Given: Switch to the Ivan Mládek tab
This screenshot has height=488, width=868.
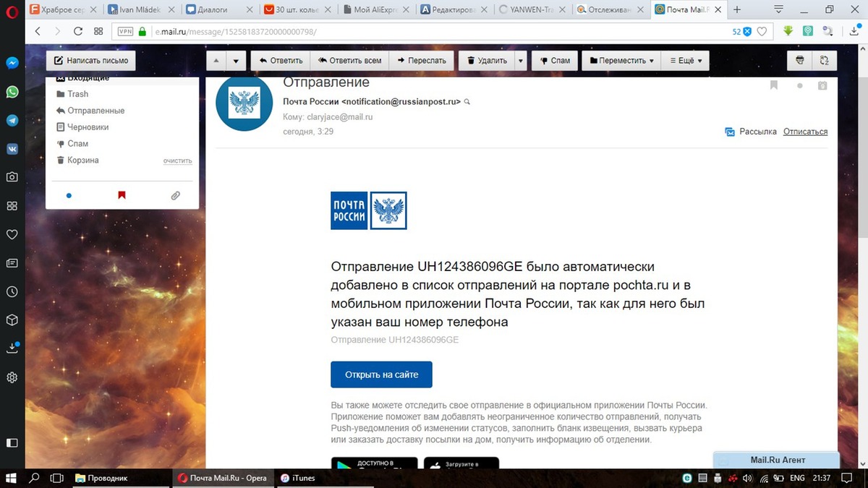Looking at the screenshot, I should tap(141, 10).
